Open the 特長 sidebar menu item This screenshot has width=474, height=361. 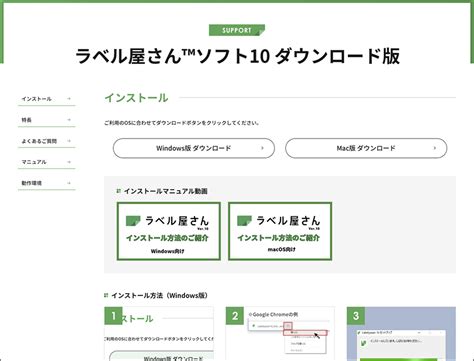47,120
